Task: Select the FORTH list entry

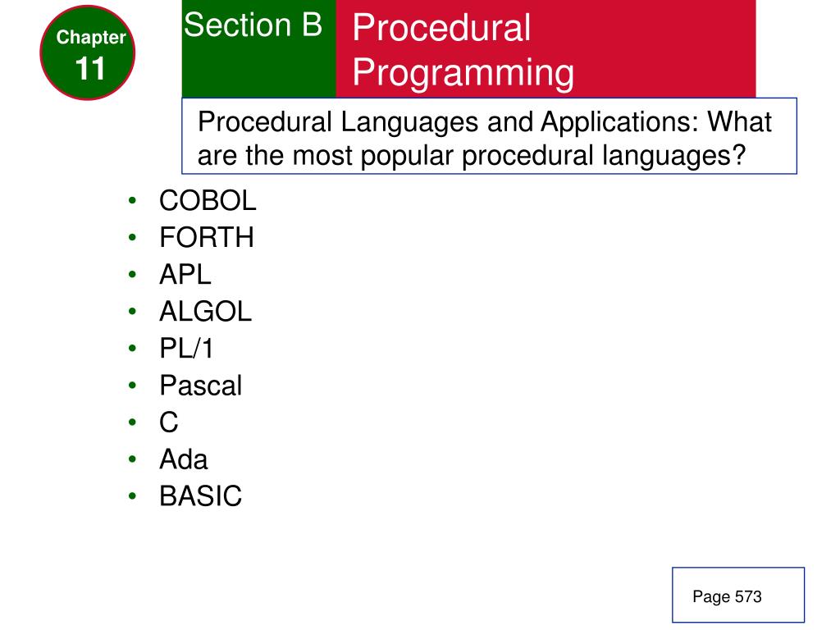Action: [x=206, y=237]
